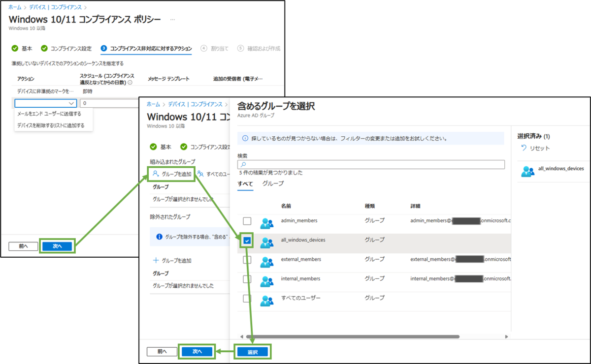This screenshot has width=591, height=364.
Task: Choose メールをエンド ユーザーに送信する option
Action: point(49,114)
